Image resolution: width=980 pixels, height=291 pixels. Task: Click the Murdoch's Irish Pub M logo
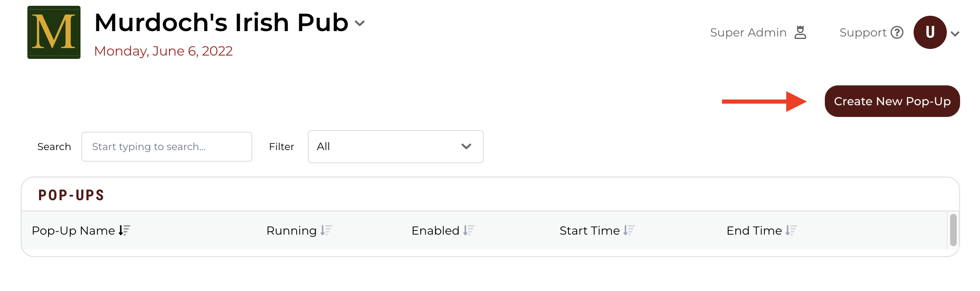click(54, 32)
